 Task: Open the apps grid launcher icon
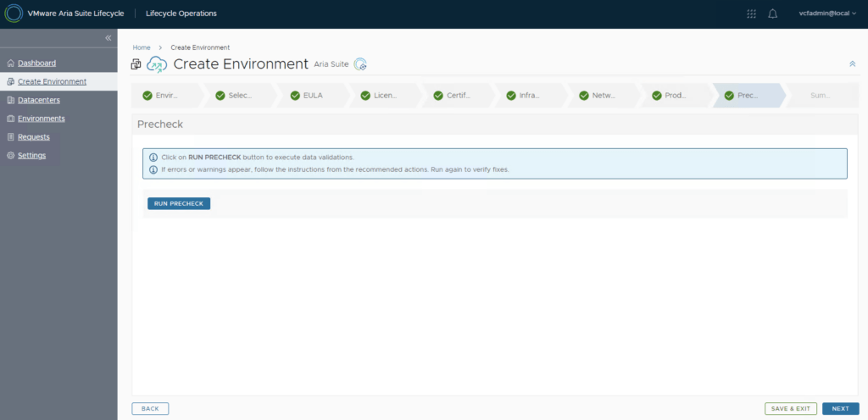751,14
